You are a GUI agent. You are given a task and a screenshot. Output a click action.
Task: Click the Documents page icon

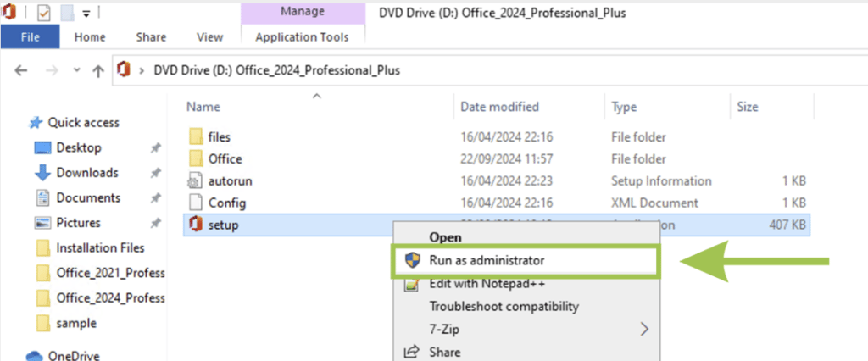point(43,197)
